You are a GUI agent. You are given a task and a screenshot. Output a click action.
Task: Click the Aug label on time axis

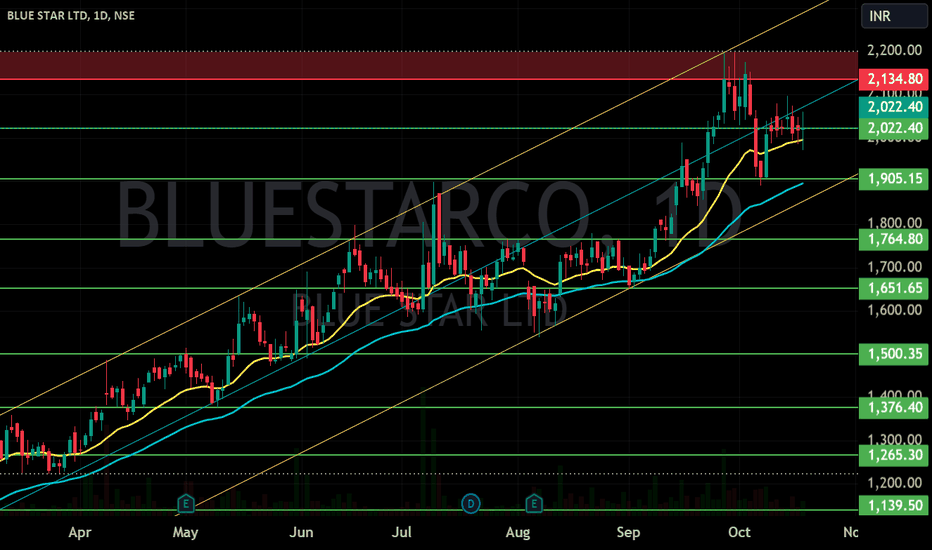518,532
